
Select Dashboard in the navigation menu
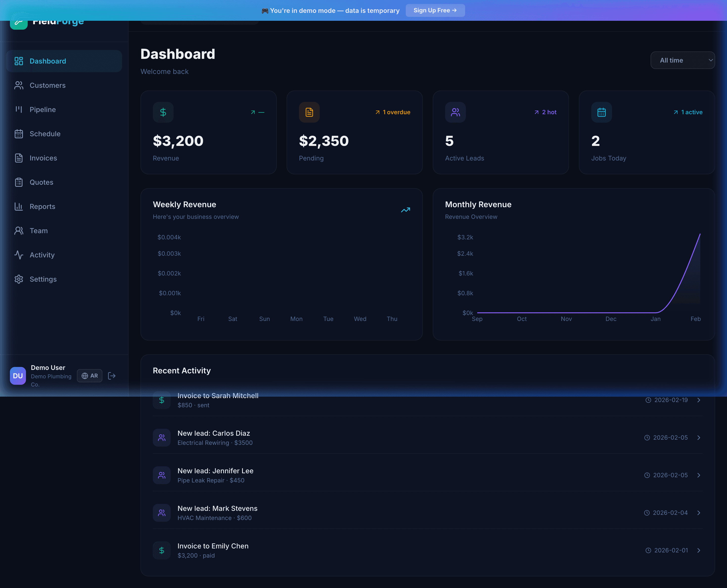click(x=47, y=61)
